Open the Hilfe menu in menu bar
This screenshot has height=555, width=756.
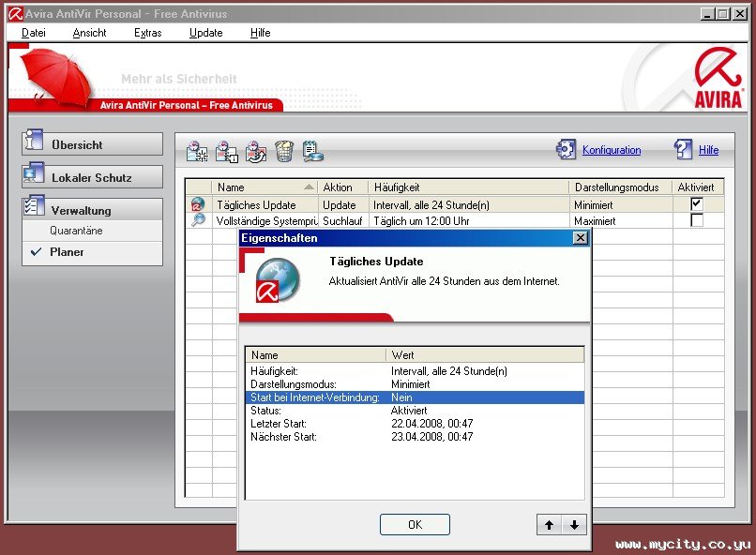(261, 33)
